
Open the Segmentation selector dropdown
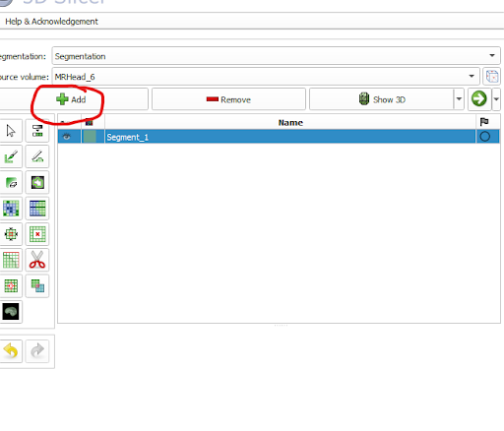pos(276,56)
